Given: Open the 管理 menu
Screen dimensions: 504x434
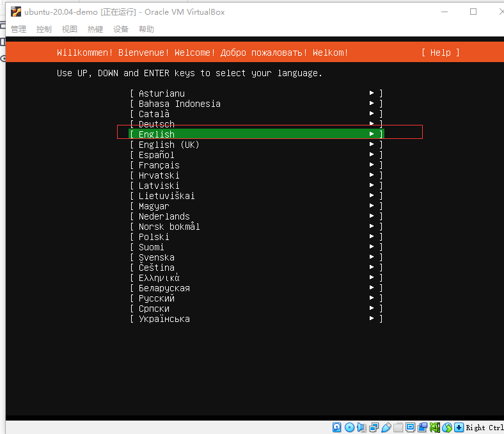Looking at the screenshot, I should (x=19, y=29).
